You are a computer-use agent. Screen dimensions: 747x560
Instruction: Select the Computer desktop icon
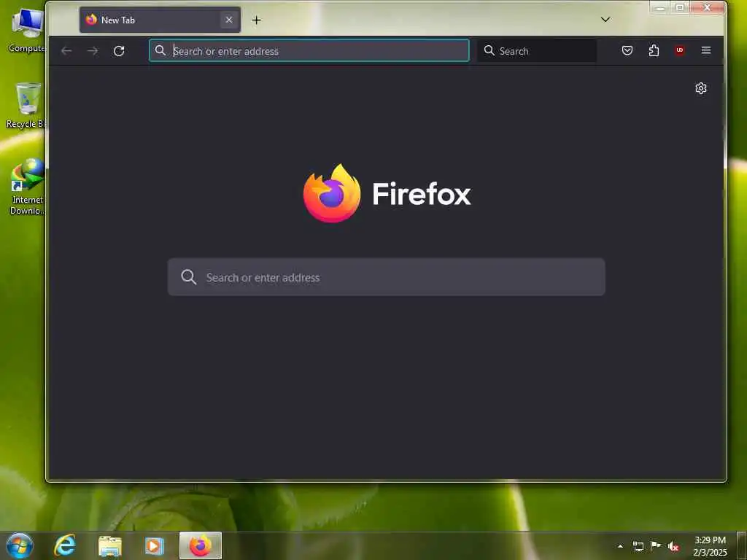pyautogui.click(x=27, y=30)
